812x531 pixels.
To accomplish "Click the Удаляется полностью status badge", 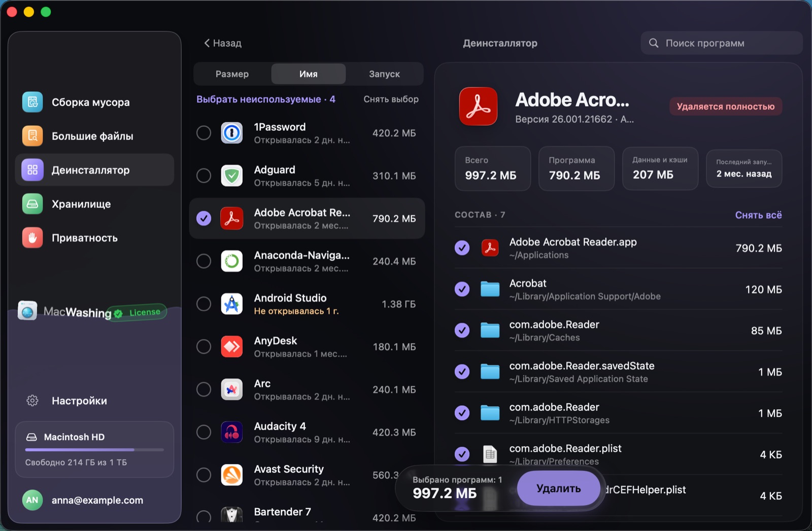I will (x=725, y=107).
